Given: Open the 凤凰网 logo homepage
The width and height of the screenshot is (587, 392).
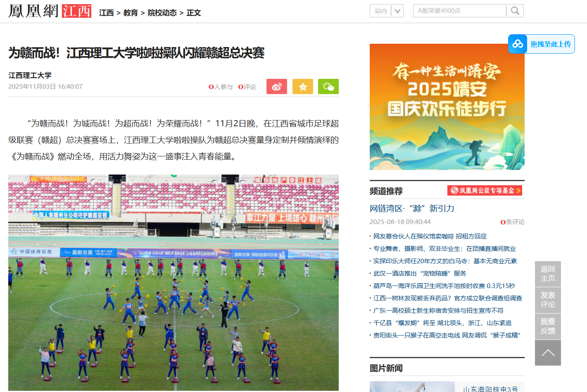Looking at the screenshot, I should 33,11.
